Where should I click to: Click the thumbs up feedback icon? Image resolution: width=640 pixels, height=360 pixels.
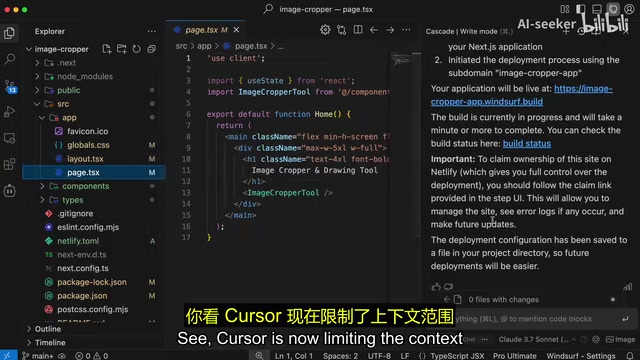tap(436, 287)
